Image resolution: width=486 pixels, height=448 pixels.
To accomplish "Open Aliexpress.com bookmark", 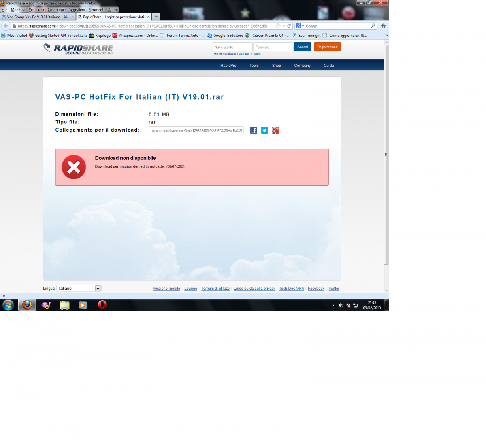I will pyautogui.click(x=135, y=36).
